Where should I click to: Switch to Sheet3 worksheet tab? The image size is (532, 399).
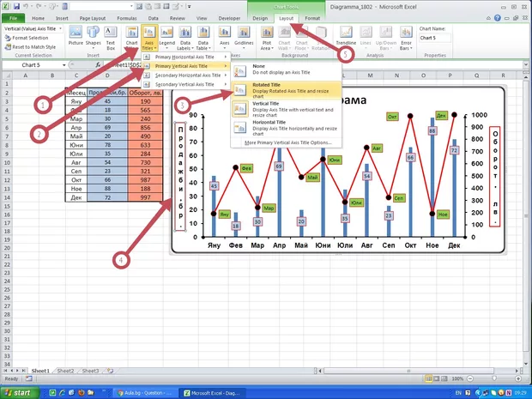90,371
